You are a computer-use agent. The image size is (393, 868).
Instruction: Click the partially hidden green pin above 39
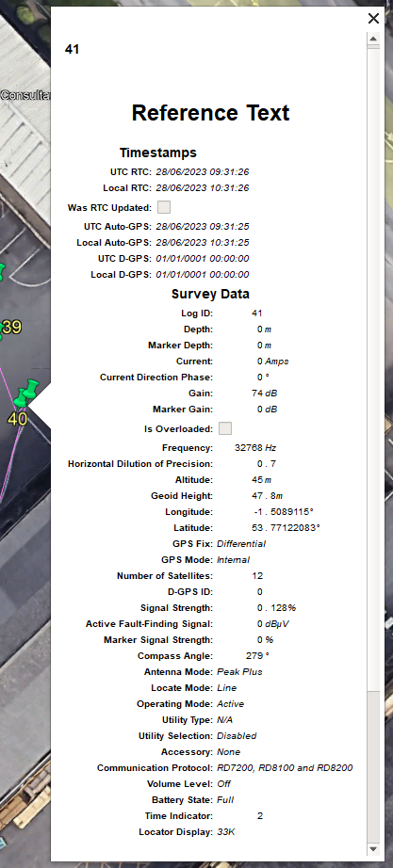2,272
